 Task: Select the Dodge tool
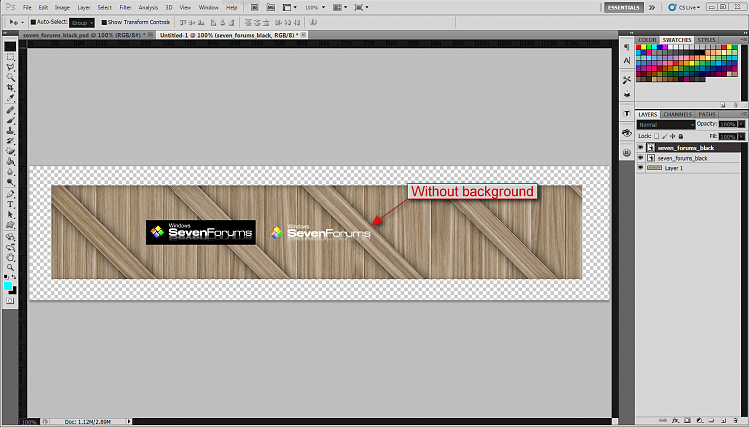[10, 182]
